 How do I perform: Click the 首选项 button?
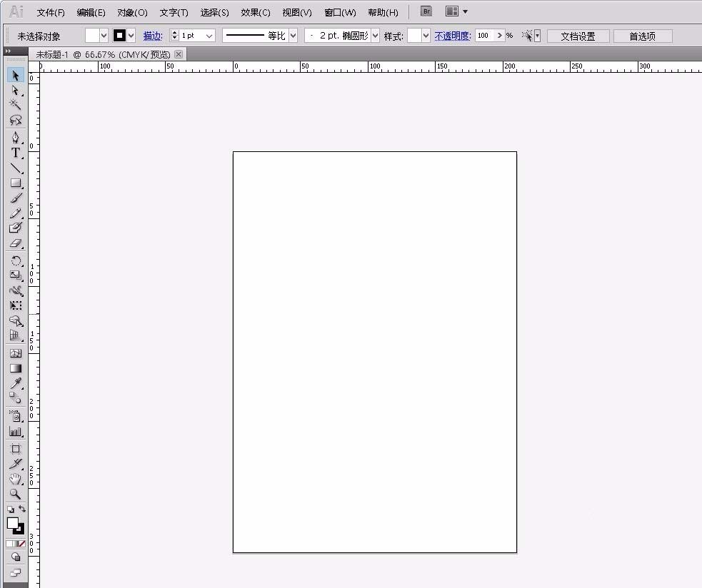(x=643, y=36)
